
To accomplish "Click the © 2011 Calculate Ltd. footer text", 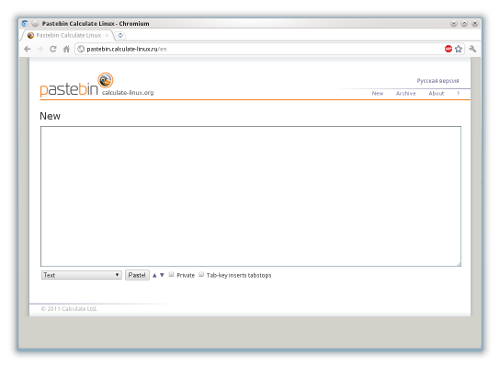I will [x=69, y=309].
